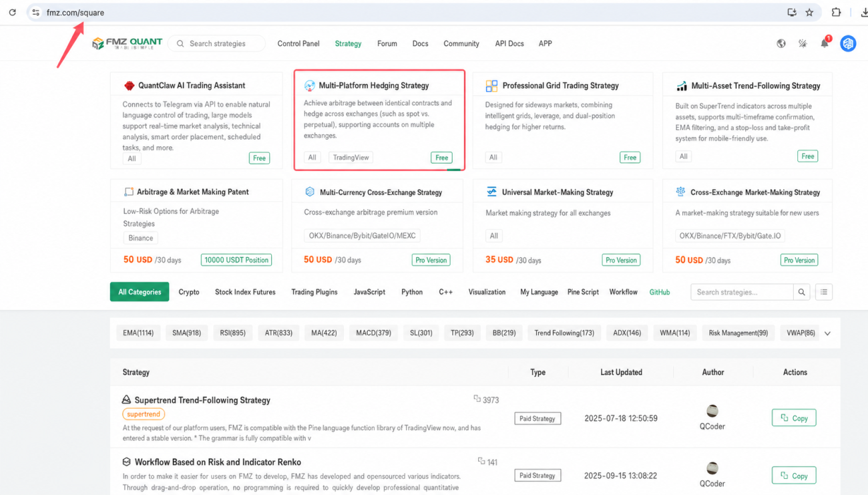Open Supertrend Trend-Following Strategy title
Screen dimensions: 868x495
[202, 400]
